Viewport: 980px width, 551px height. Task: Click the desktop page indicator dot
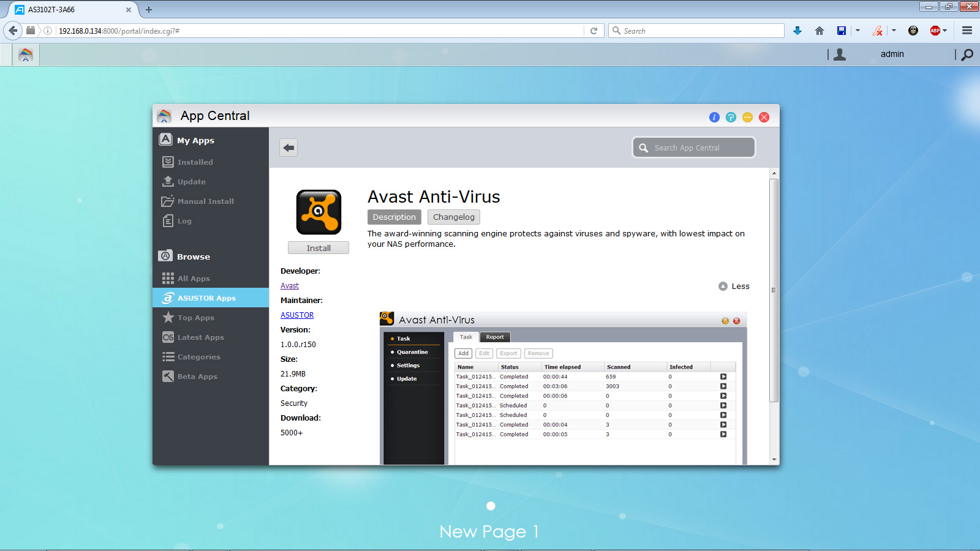point(491,506)
